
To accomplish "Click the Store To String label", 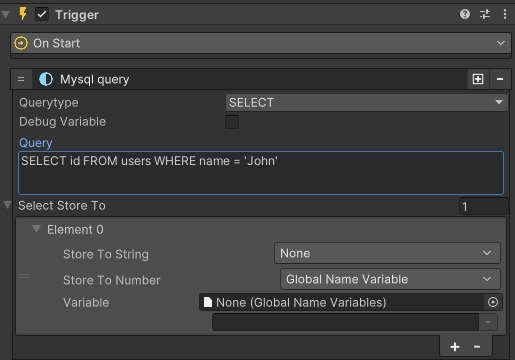I will (106, 254).
